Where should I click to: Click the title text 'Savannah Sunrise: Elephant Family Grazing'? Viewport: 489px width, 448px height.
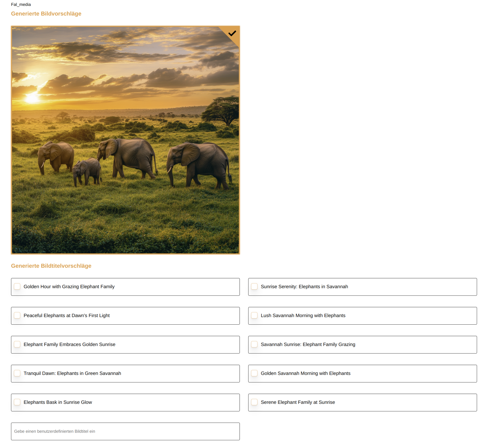308,344
